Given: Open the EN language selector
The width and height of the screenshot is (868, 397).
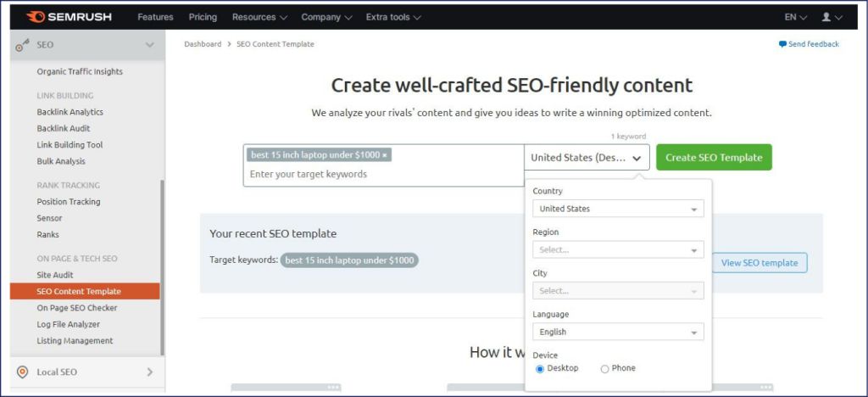Looking at the screenshot, I should pos(795,17).
